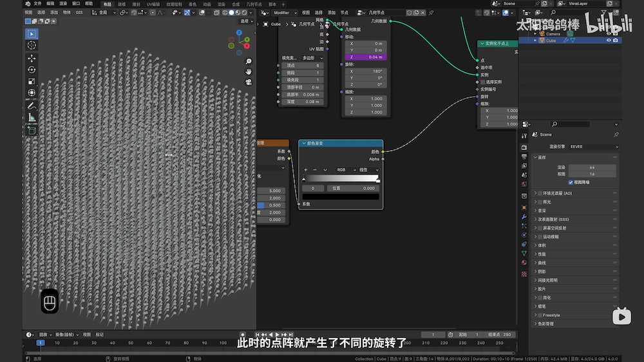This screenshot has width=644, height=362.
Task: Select the Select Box tool in viewport toolbar
Action: (x=32, y=33)
